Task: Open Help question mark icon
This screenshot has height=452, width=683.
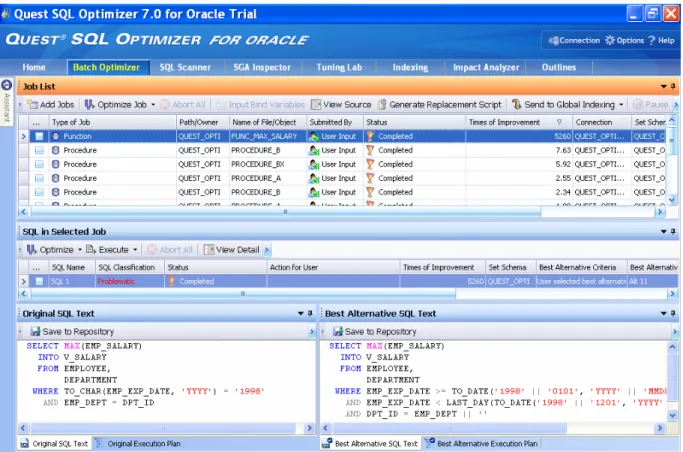Action: (x=652, y=40)
